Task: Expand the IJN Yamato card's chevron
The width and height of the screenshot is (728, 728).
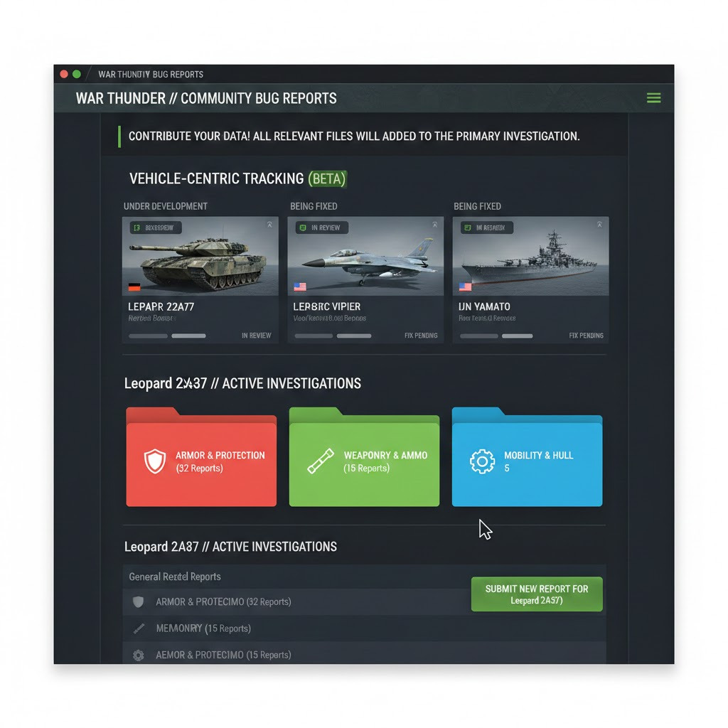Action: point(599,225)
